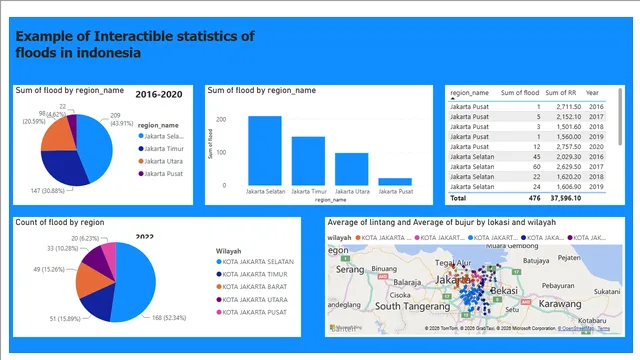640x360 pixels.
Task: Click the Jakarta Selatan bar in the bar chart
Action: pyautogui.click(x=265, y=151)
